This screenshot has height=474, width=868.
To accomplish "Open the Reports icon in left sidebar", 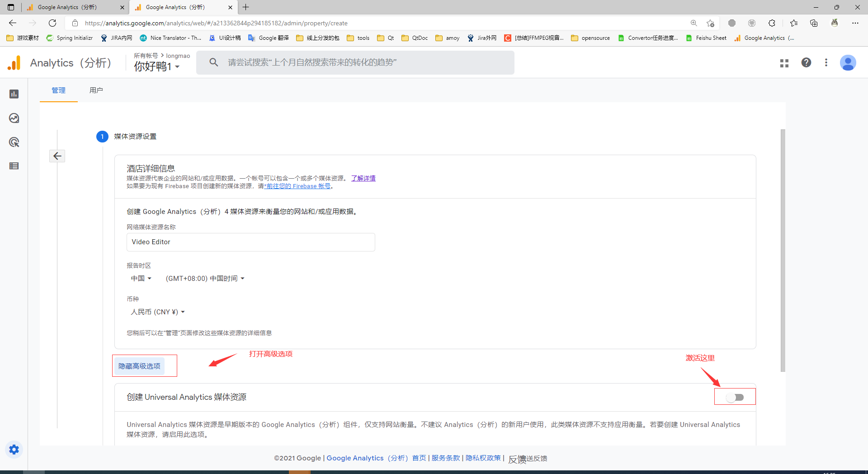I will (x=14, y=94).
